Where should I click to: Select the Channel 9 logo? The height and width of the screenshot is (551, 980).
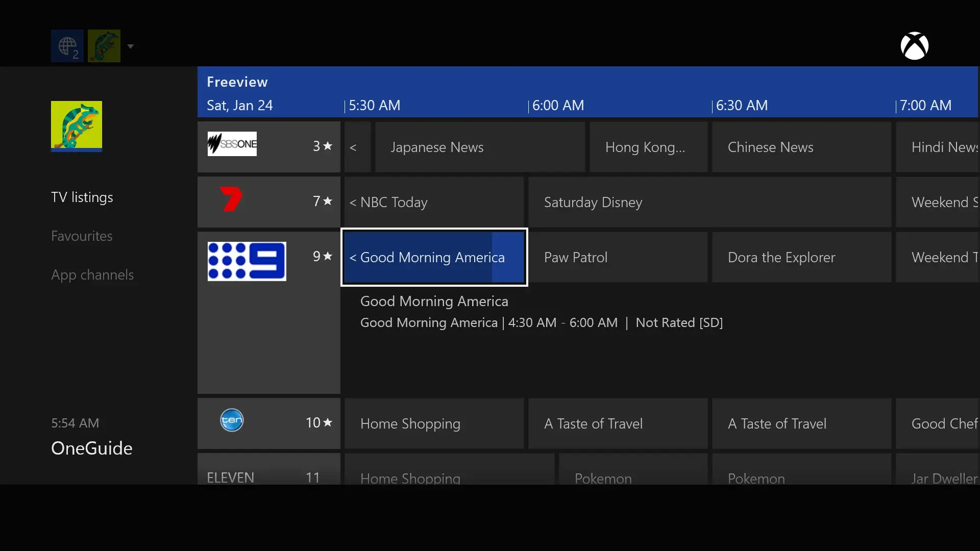tap(247, 261)
